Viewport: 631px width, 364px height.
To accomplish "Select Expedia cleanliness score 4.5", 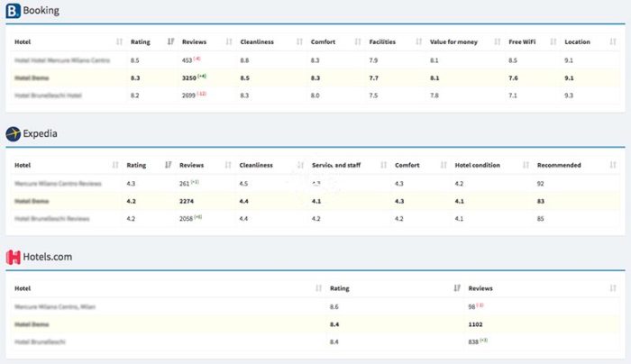I will [x=243, y=184].
